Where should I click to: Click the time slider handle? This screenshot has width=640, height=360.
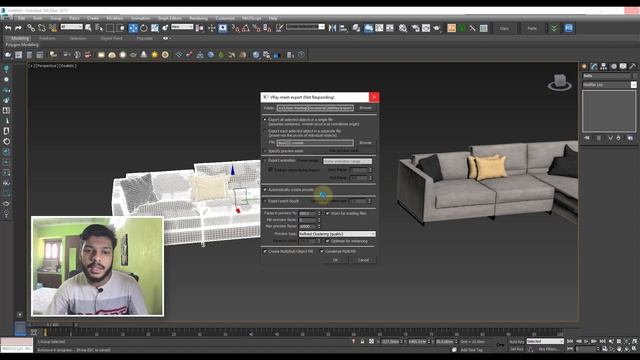(52, 325)
